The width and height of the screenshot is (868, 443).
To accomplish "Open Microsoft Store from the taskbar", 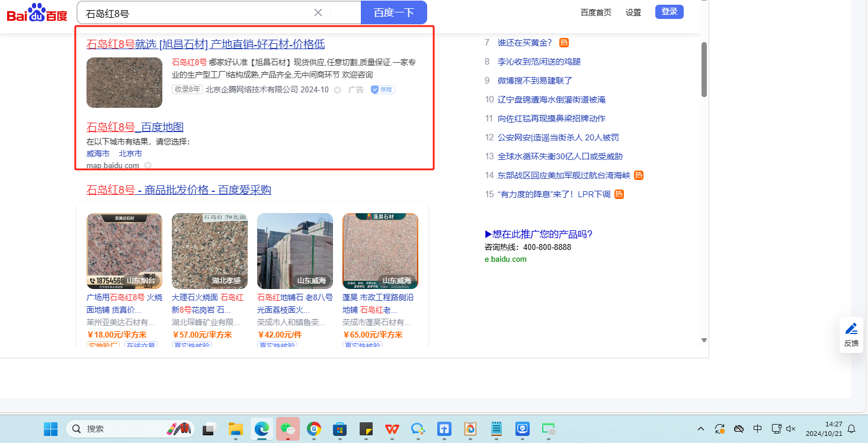I will click(340, 429).
